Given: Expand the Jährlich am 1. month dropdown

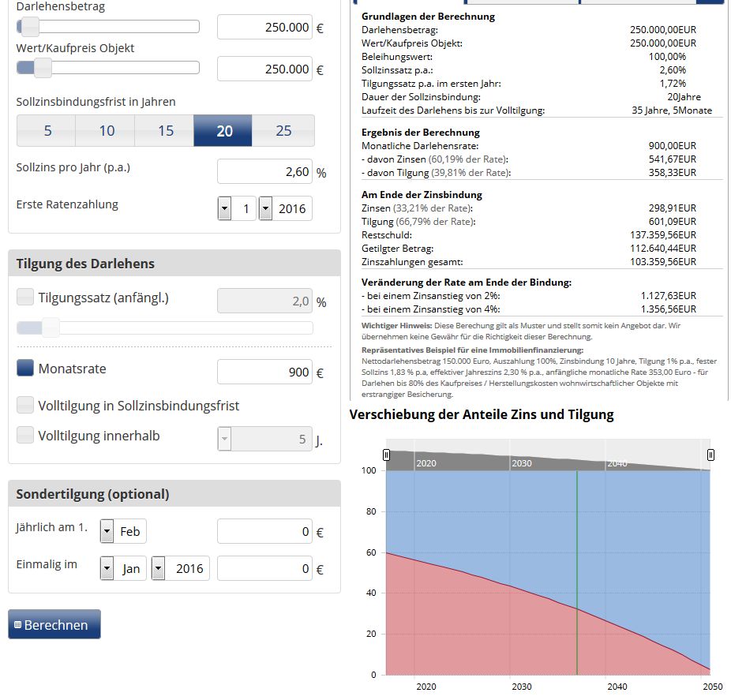Looking at the screenshot, I should coord(107,531).
